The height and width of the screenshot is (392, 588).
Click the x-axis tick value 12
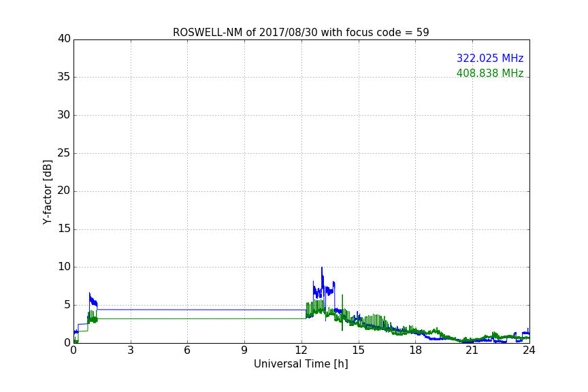click(x=301, y=350)
